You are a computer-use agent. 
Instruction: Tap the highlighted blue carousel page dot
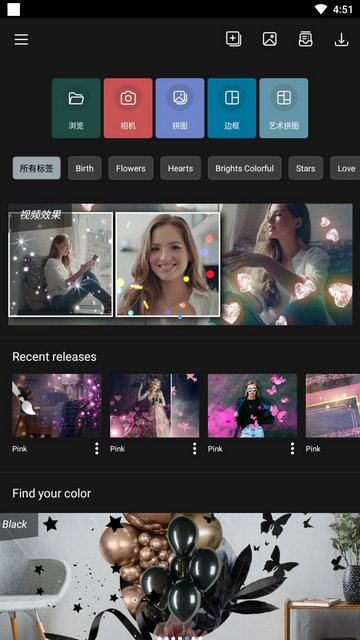(187, 638)
